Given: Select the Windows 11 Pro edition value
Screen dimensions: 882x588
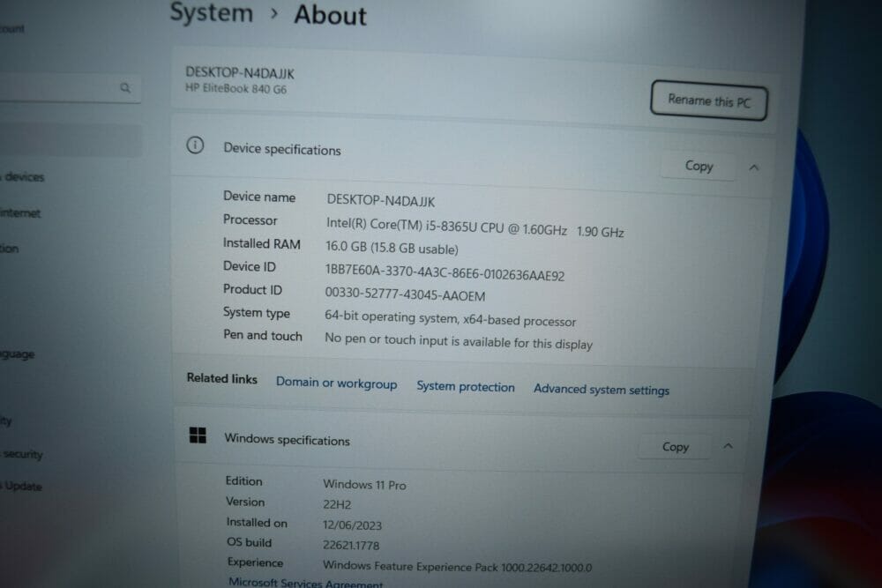Looking at the screenshot, I should [364, 484].
